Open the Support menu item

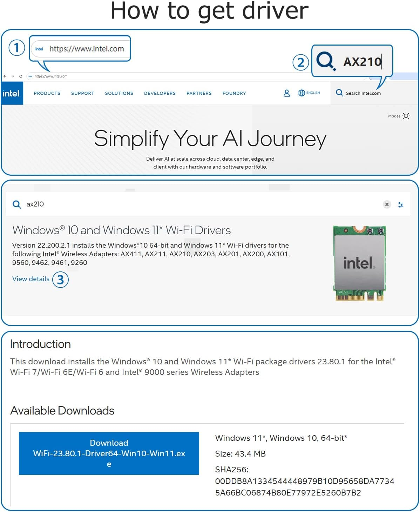[82, 93]
